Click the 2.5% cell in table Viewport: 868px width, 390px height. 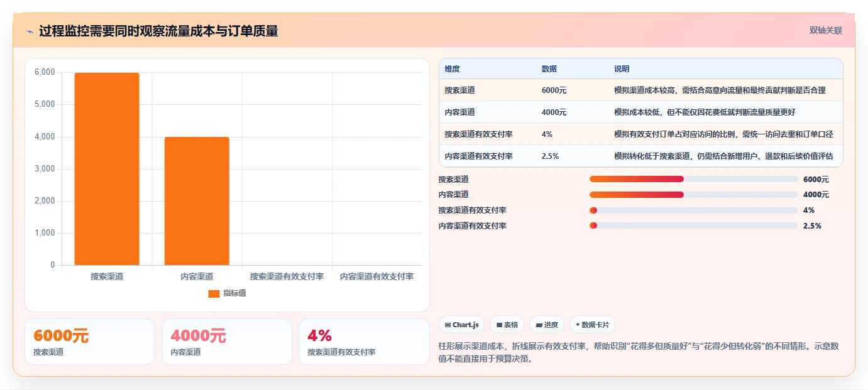[550, 156]
